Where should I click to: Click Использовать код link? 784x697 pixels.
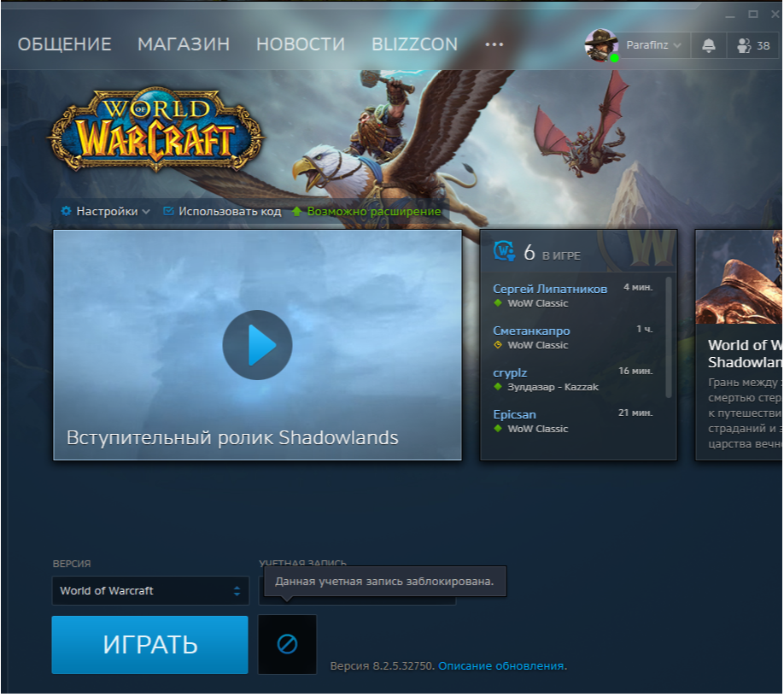click(223, 212)
